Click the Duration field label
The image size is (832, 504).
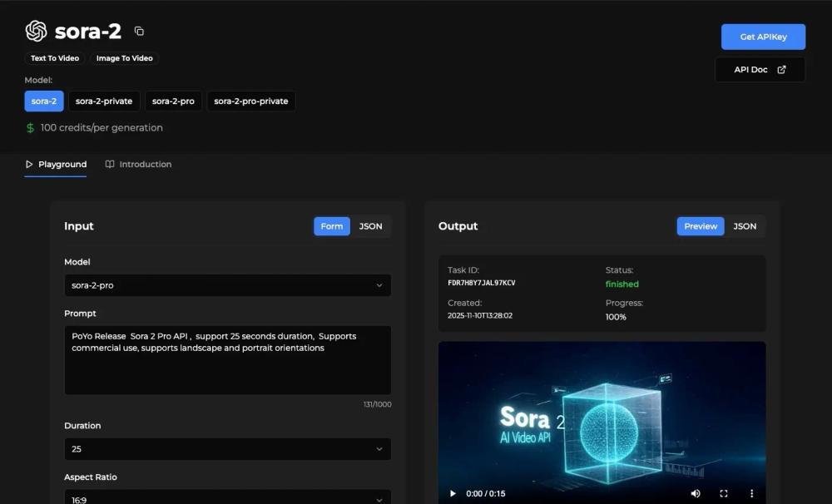(82, 426)
